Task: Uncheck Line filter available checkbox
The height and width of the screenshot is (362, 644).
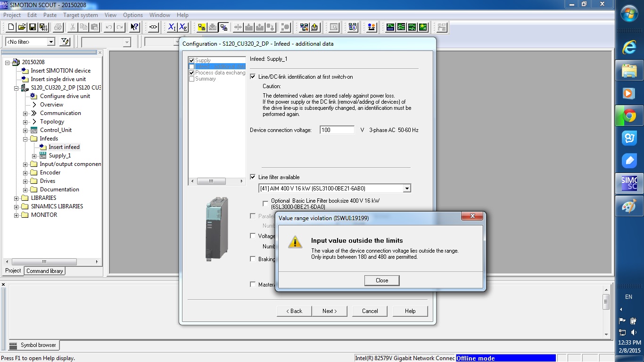Action: click(x=253, y=177)
